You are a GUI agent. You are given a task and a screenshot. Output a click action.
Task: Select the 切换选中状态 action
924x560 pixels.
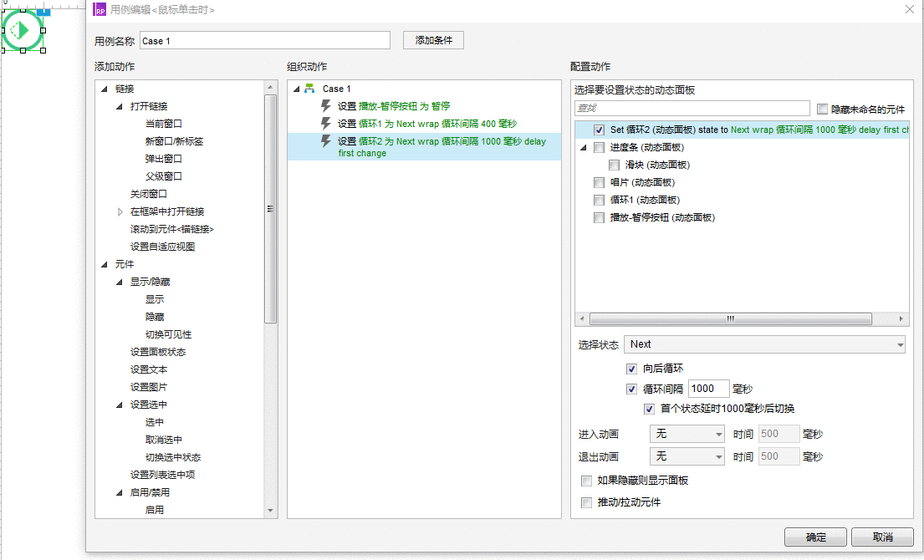coord(173,457)
